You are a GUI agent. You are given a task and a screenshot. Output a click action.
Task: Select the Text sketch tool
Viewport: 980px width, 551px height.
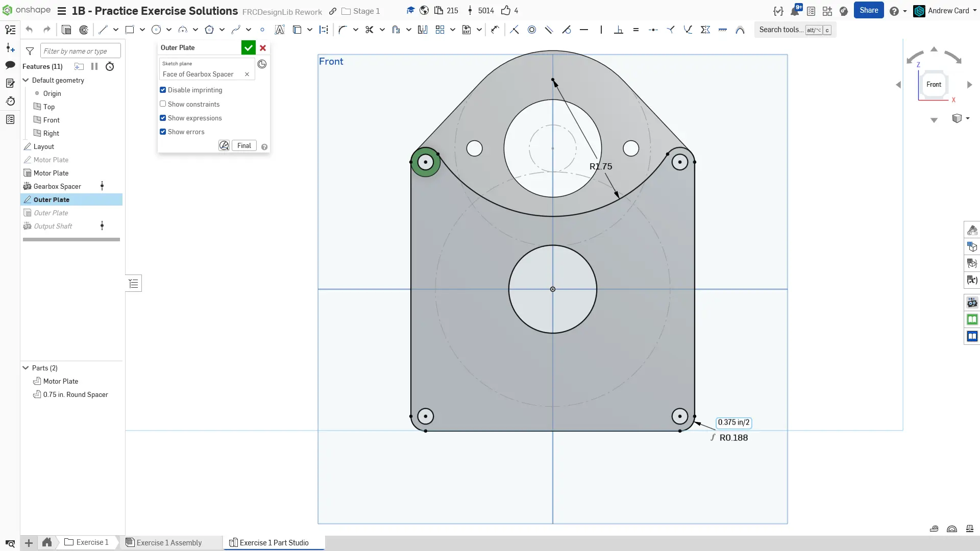click(279, 30)
